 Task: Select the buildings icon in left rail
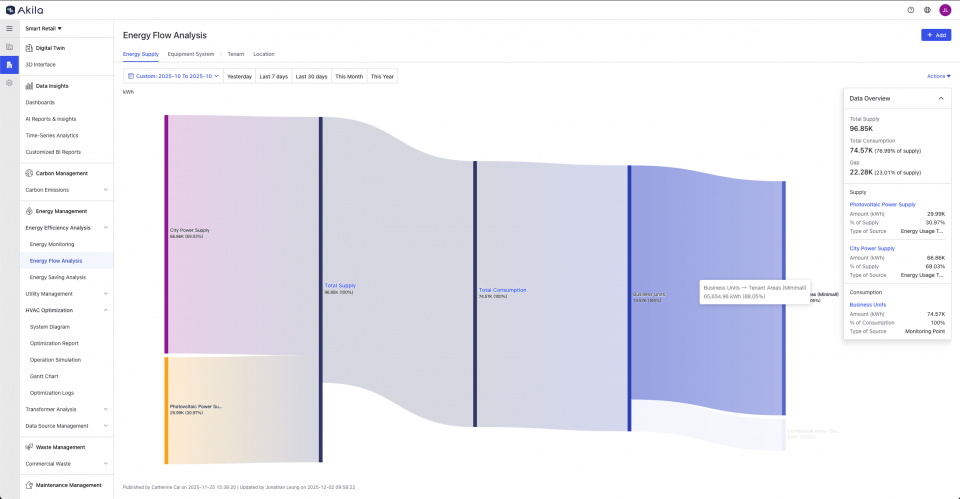point(9,47)
